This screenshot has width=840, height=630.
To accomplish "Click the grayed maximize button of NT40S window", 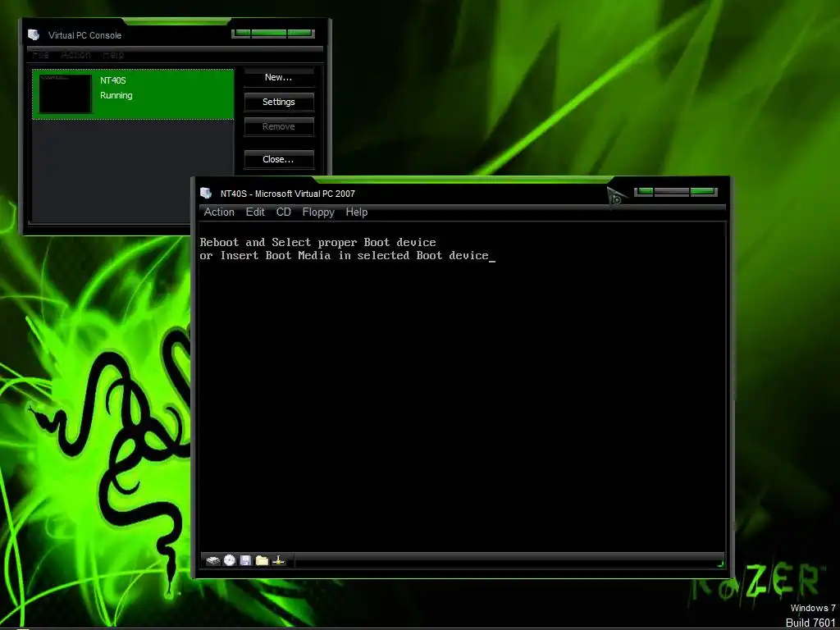I will (671, 191).
